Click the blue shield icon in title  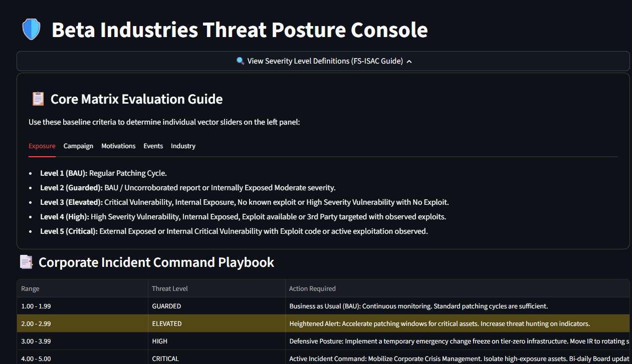(31, 30)
